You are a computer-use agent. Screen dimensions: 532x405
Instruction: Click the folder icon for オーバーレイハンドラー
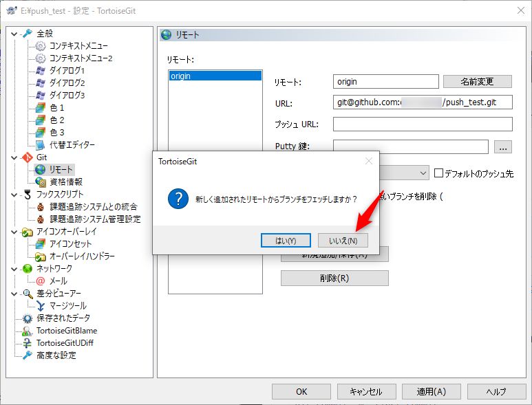point(41,256)
